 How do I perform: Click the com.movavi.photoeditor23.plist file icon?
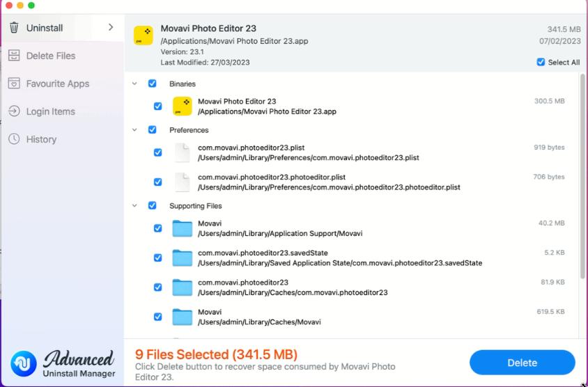(x=182, y=152)
